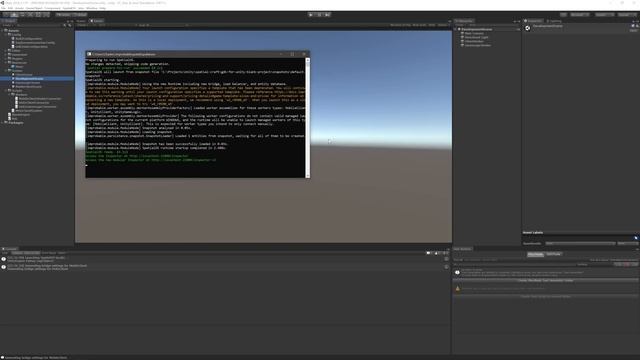
Task: Click the asset label tag icon
Action: (x=636, y=238)
